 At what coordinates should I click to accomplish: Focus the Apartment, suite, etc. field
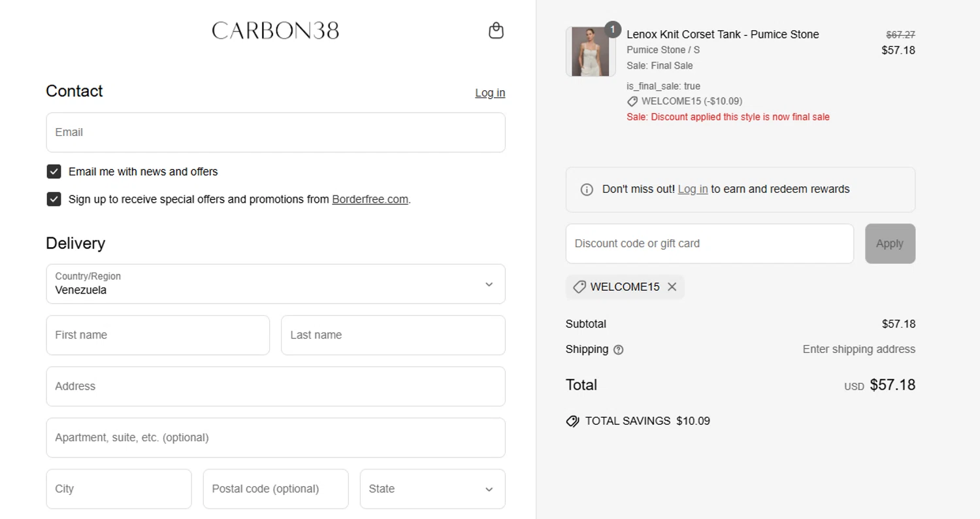tap(276, 438)
